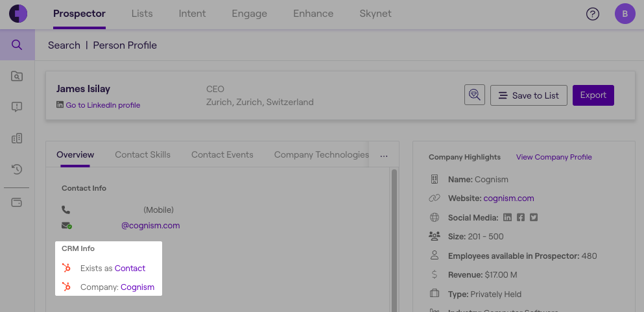Viewport: 644px width, 312px height.
Task: Click the LinkedIn icon under James Isilay
Action: point(60,104)
